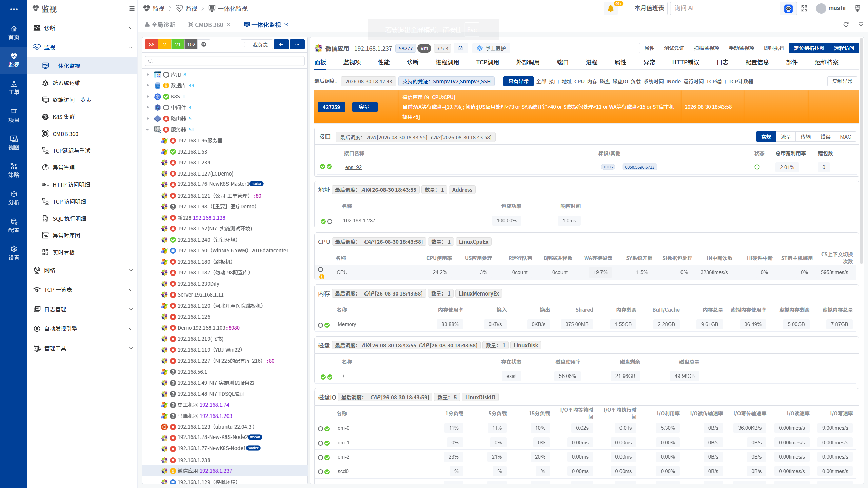Select 传输 interface view mode

point(806,137)
